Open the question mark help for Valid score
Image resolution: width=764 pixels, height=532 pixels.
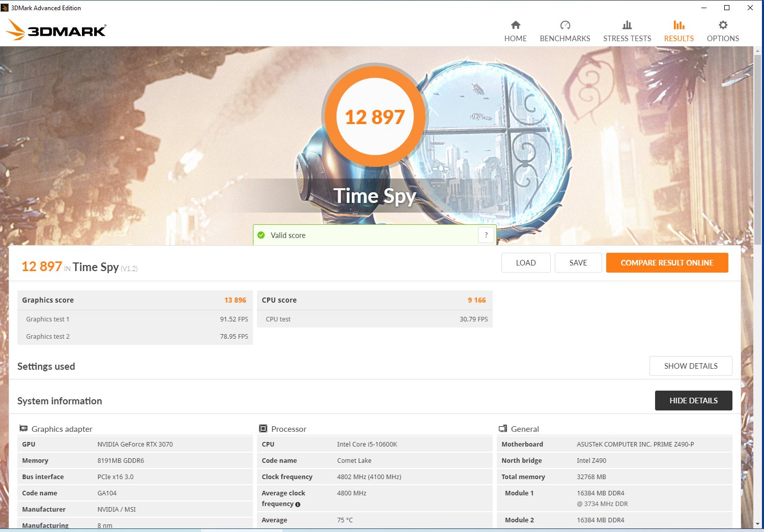pyautogui.click(x=486, y=235)
